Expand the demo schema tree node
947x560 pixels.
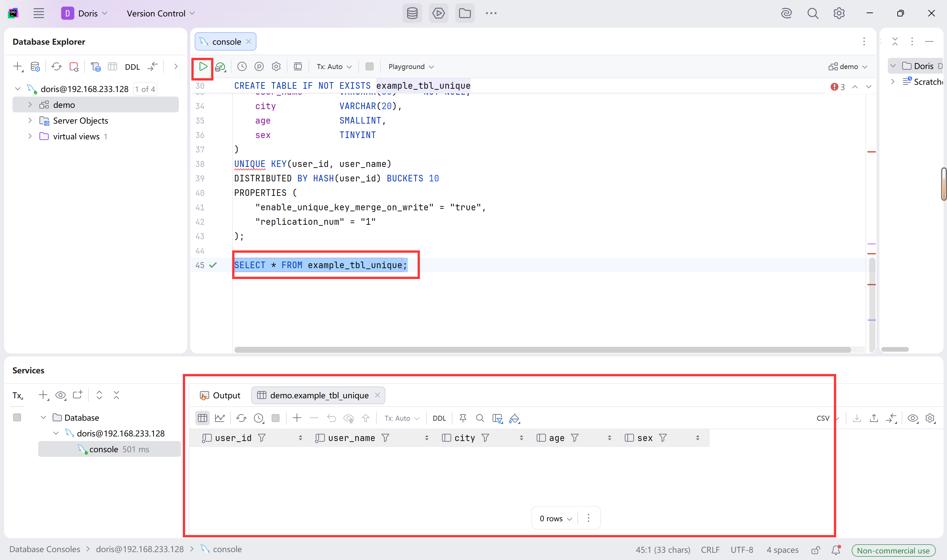(x=30, y=105)
